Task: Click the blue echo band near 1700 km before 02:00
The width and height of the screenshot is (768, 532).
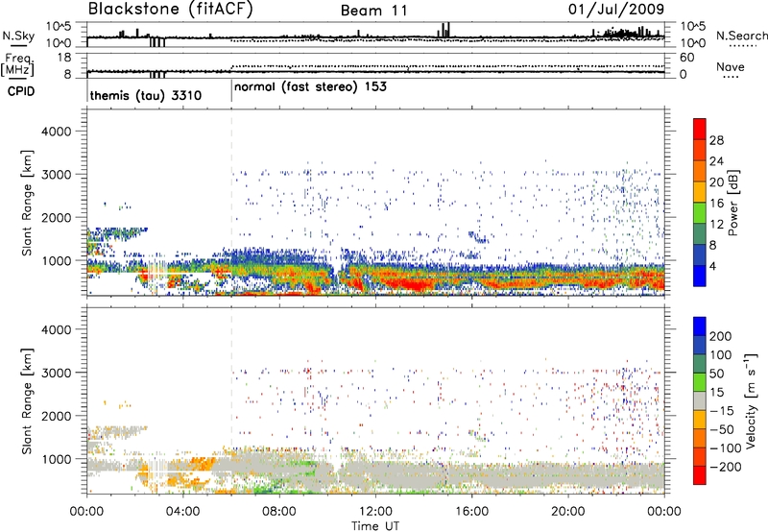Action: (x=117, y=232)
